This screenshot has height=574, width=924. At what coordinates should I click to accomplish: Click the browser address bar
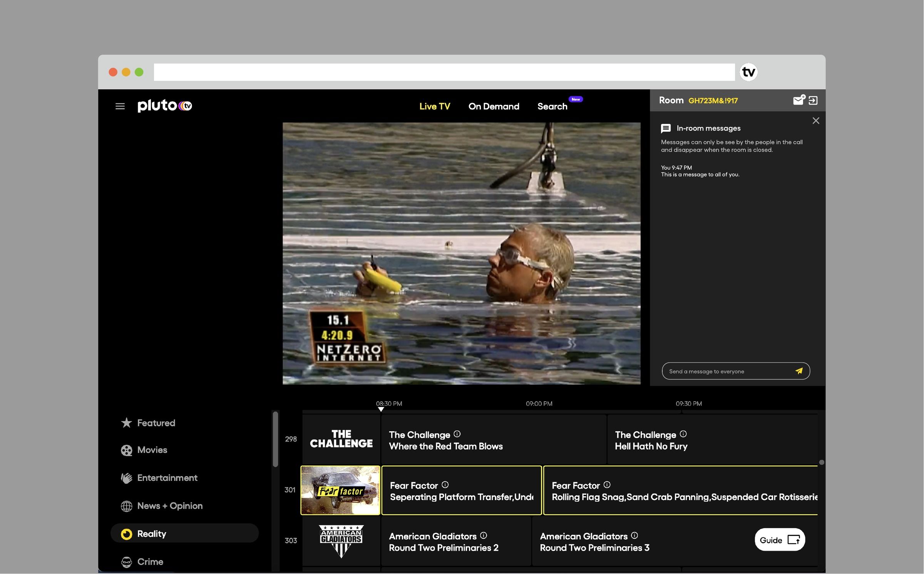[444, 72]
